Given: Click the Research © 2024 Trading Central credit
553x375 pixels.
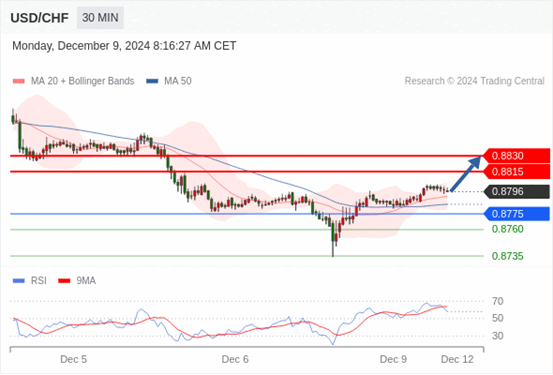Looking at the screenshot, I should click(x=474, y=81).
